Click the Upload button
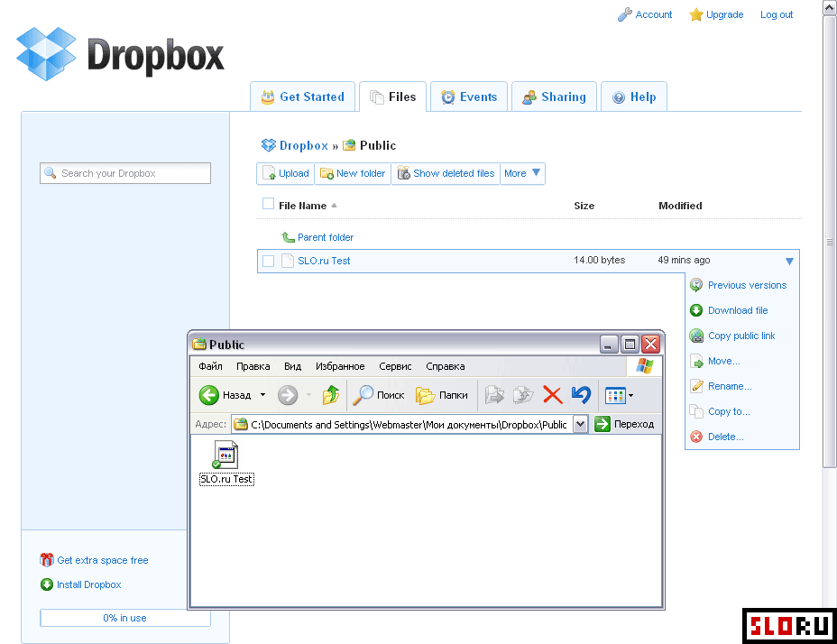Image resolution: width=837 pixels, height=644 pixels. coord(286,173)
